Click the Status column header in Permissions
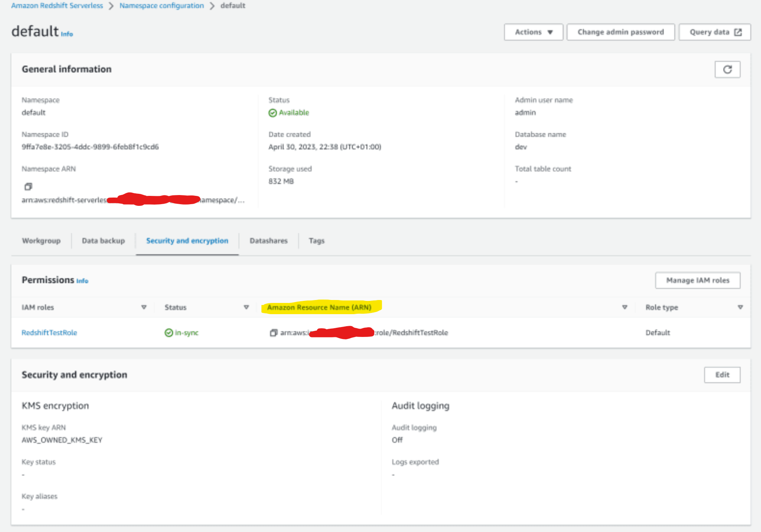The image size is (761, 532). [x=176, y=307]
